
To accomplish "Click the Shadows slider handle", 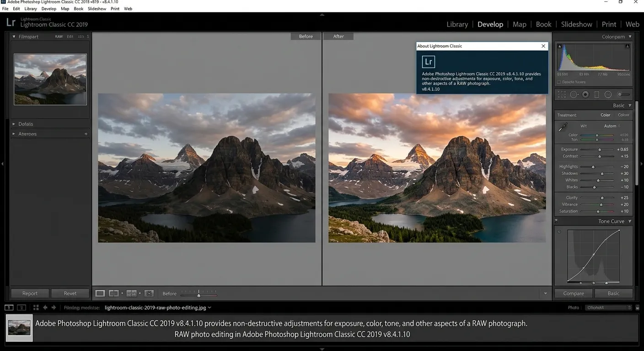I will tap(602, 174).
